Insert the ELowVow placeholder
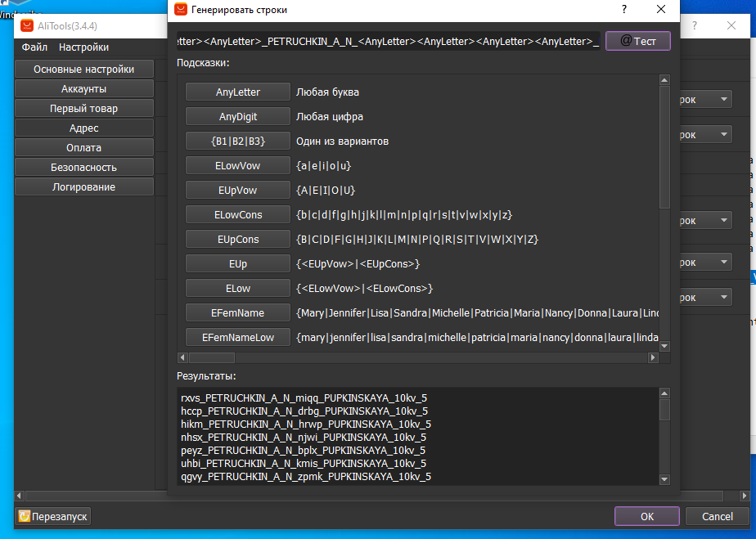 tap(238, 165)
